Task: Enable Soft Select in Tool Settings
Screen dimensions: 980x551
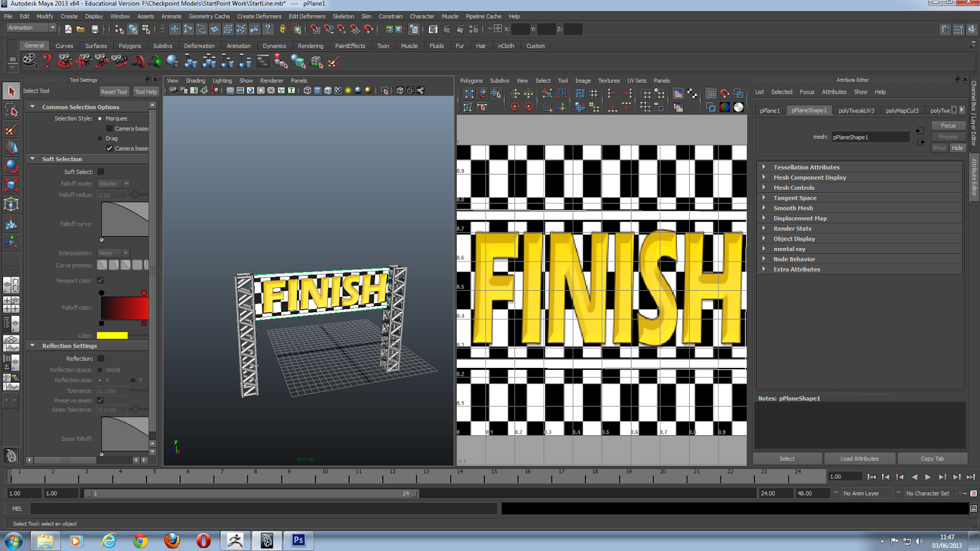Action: 100,171
